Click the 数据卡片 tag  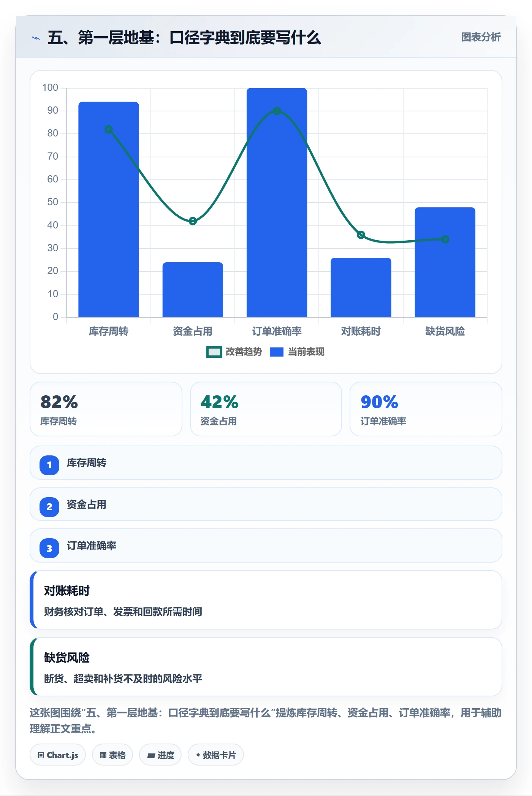[216, 755]
